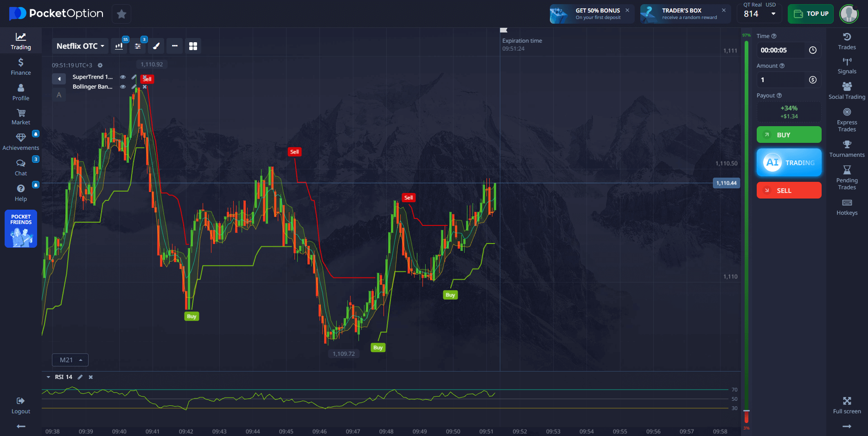Add asset to favorites with star icon
Image resolution: width=868 pixels, height=436 pixels.
[121, 14]
